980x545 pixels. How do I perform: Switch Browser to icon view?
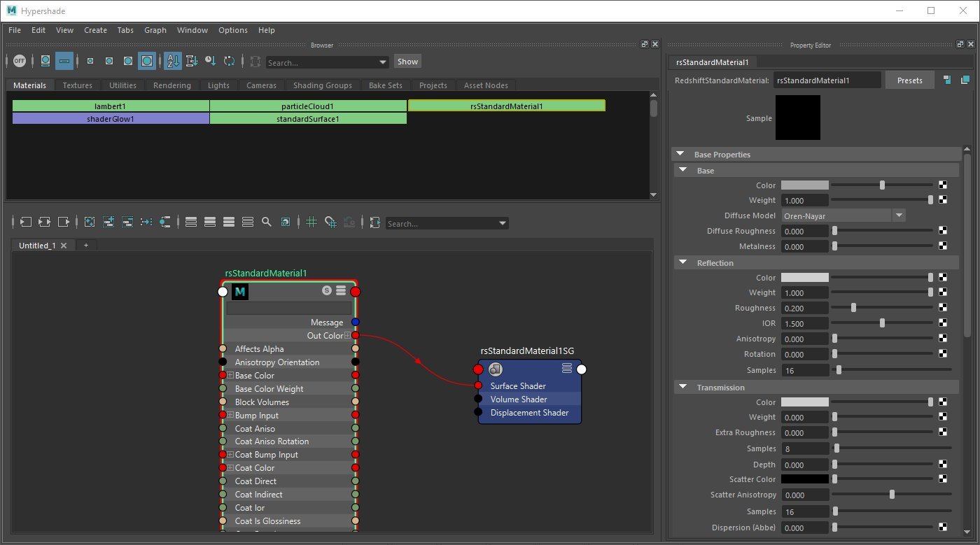[x=45, y=62]
